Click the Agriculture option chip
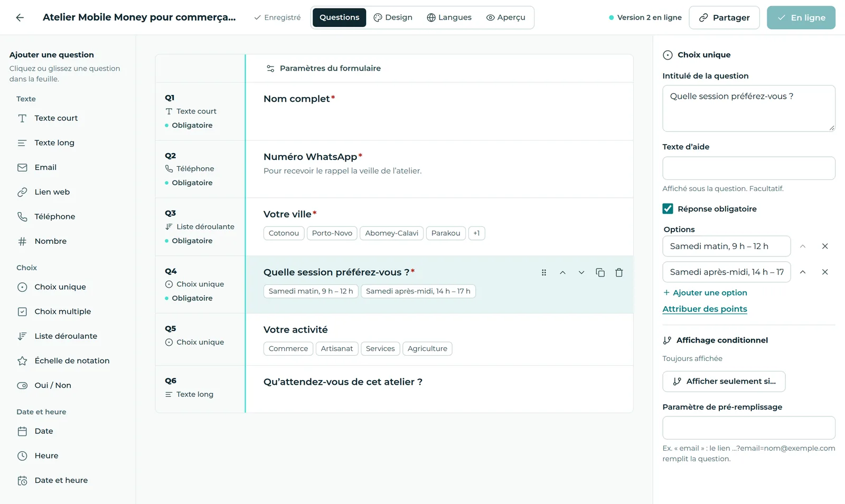Screen dimensions: 845x504 (x=427, y=349)
